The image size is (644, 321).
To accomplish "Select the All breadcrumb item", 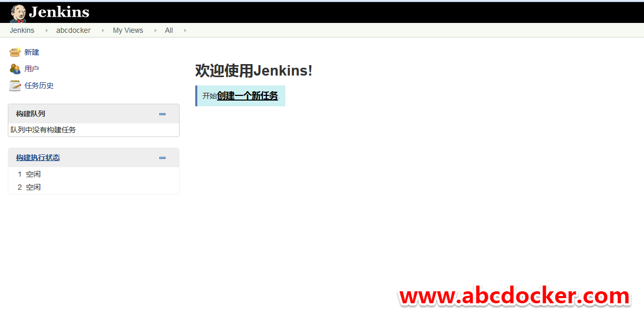I will (169, 30).
